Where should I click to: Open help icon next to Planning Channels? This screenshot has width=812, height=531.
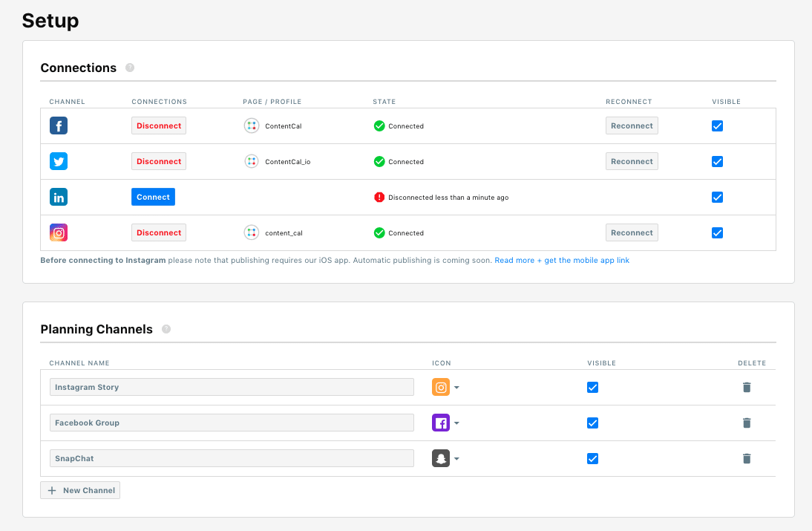(x=166, y=329)
